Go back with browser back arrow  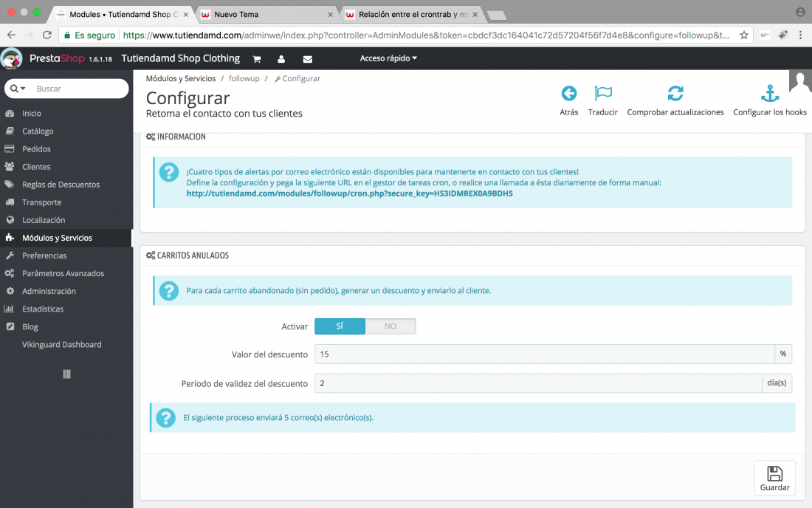[11, 35]
